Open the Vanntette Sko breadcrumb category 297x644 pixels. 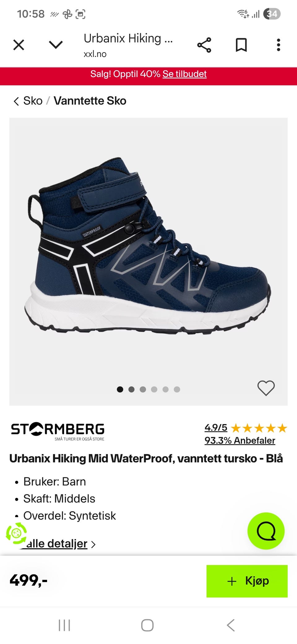coord(90,101)
